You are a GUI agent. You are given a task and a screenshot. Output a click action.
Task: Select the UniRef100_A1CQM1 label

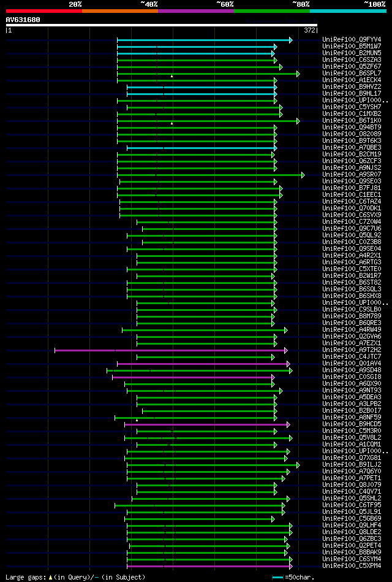pos(352,444)
